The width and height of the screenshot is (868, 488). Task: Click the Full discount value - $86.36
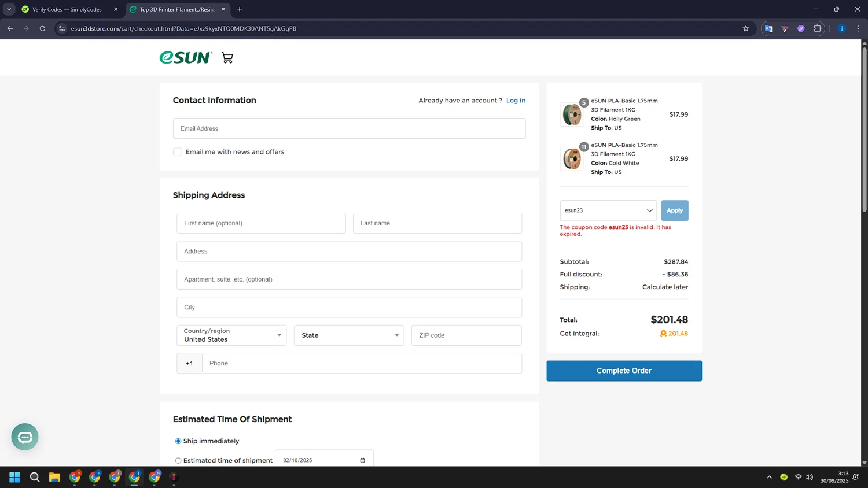tap(675, 275)
